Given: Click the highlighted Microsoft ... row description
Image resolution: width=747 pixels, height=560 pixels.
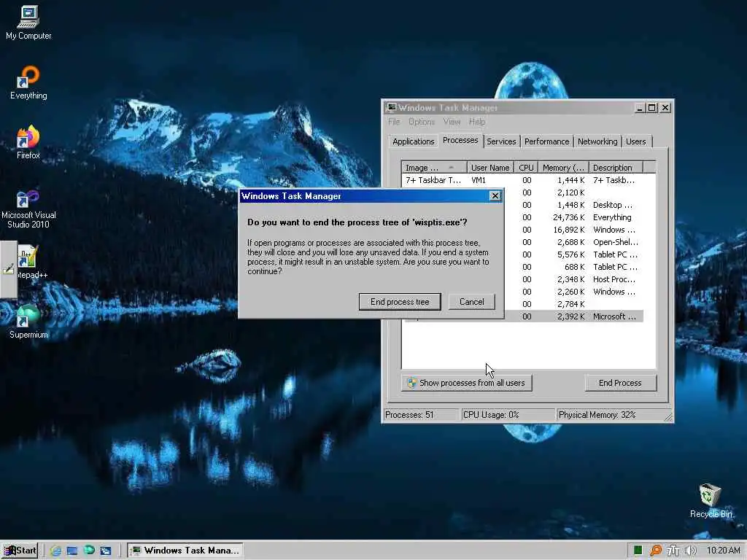Looking at the screenshot, I should (614, 316).
